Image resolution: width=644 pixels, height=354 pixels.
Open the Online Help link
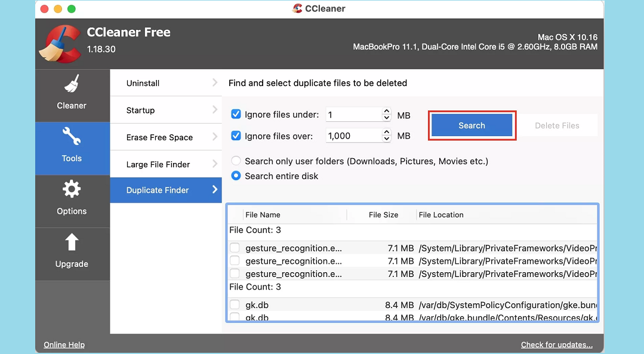coord(64,344)
